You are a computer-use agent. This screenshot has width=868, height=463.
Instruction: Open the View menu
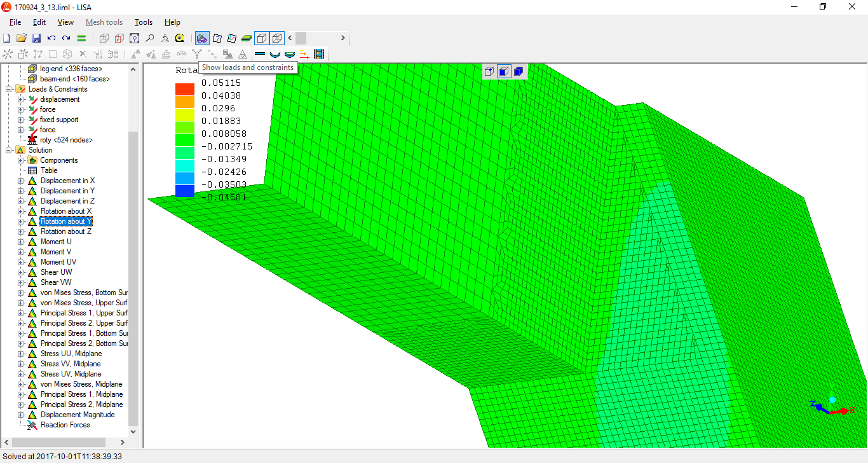pos(65,22)
